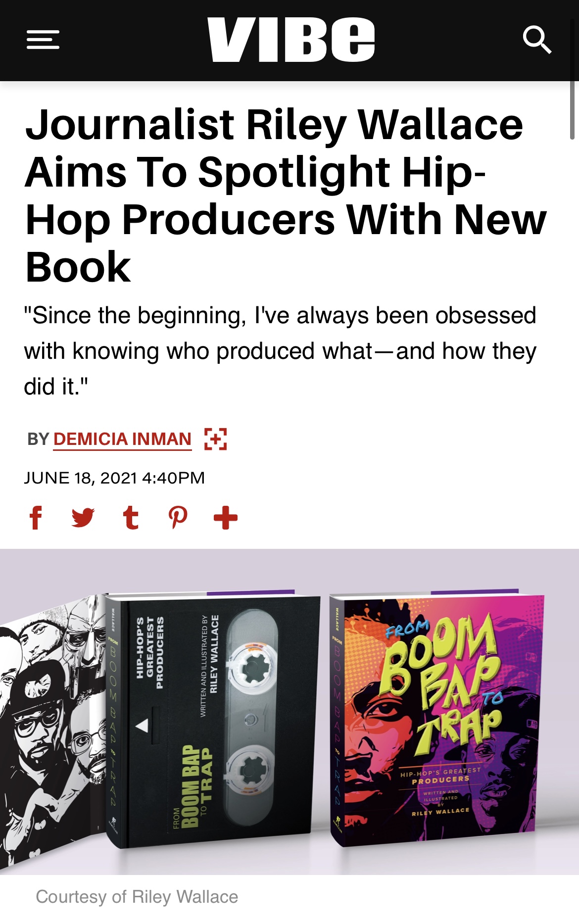This screenshot has height=924, width=579.
Task: Open the hamburger navigation menu
Action: [43, 40]
